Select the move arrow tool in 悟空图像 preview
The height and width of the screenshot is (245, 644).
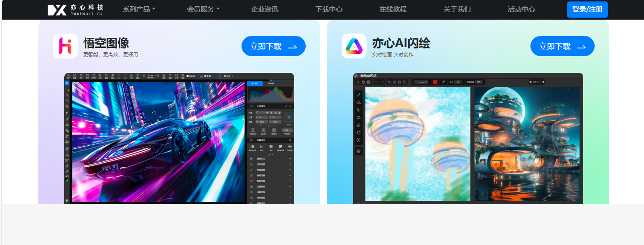click(67, 83)
